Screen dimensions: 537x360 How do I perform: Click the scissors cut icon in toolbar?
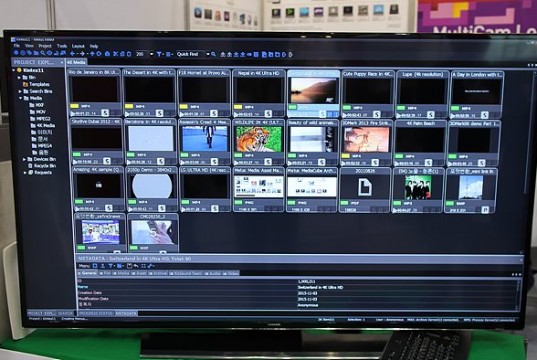point(115,54)
